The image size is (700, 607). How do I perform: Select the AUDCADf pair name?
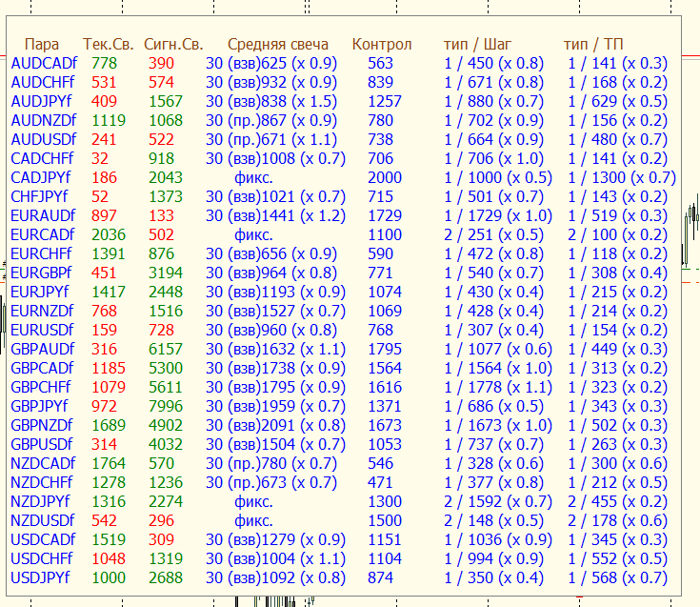coord(44,64)
